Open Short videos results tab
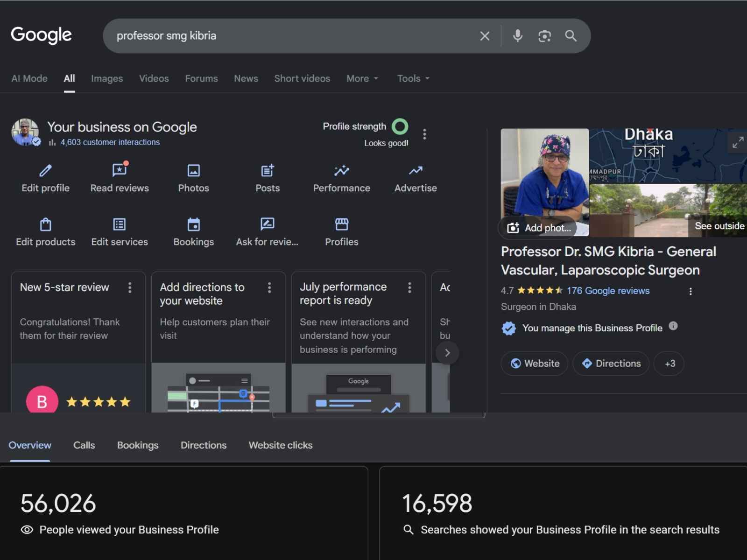 coord(302,78)
